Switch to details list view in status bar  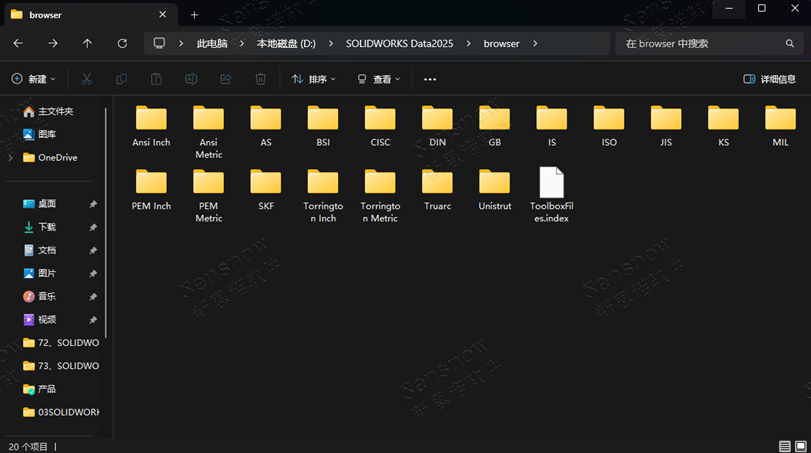tap(784, 446)
